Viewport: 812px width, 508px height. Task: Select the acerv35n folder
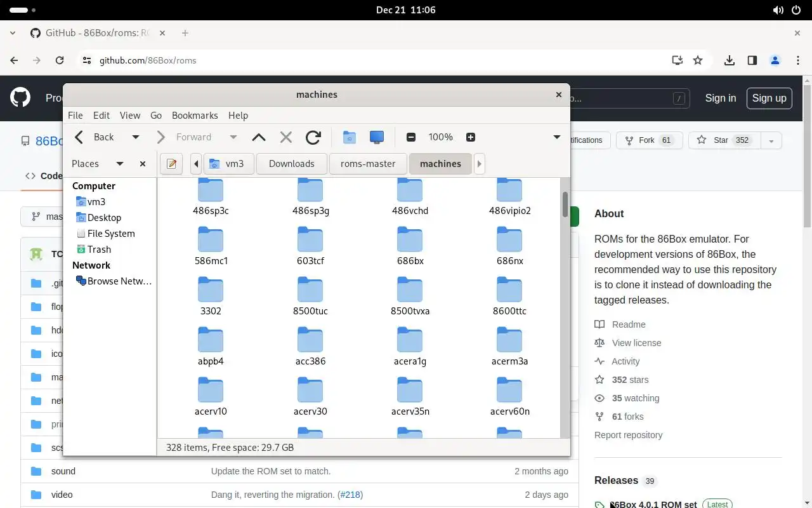[x=410, y=398]
